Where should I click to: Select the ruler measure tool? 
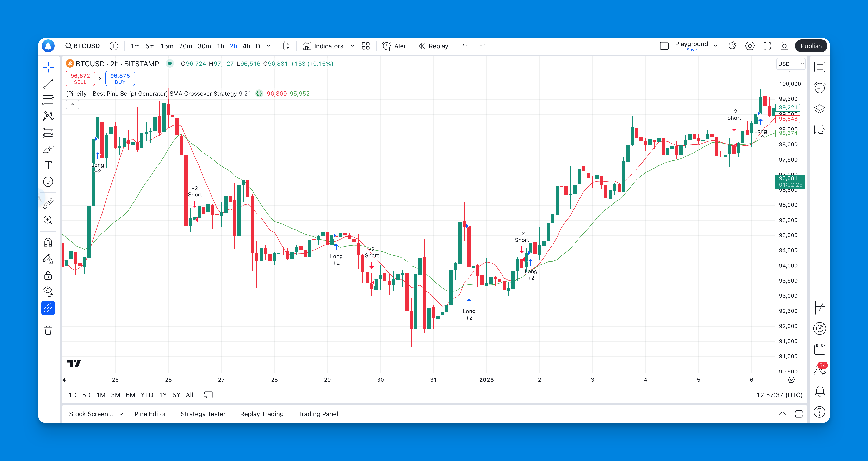tap(48, 204)
